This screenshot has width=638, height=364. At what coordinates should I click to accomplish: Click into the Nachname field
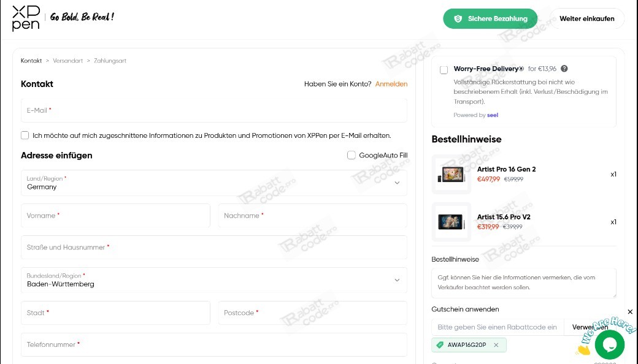(312, 216)
